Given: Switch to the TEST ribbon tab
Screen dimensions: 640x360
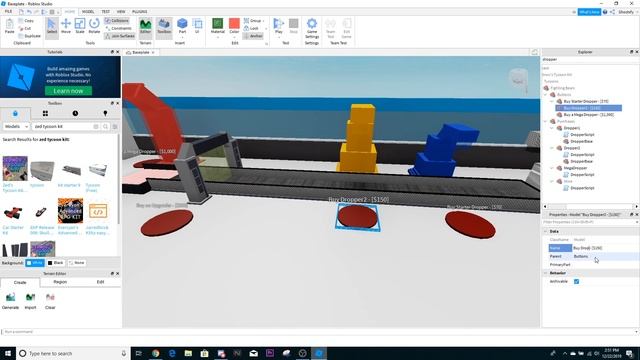Looking at the screenshot, I should [x=105, y=11].
